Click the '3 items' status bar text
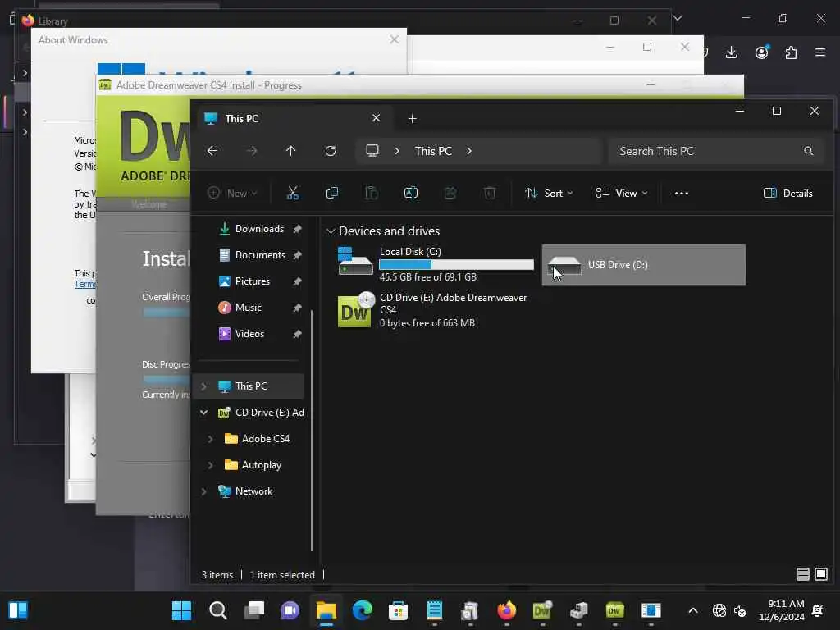Screen dimensions: 840x630 click(217, 575)
